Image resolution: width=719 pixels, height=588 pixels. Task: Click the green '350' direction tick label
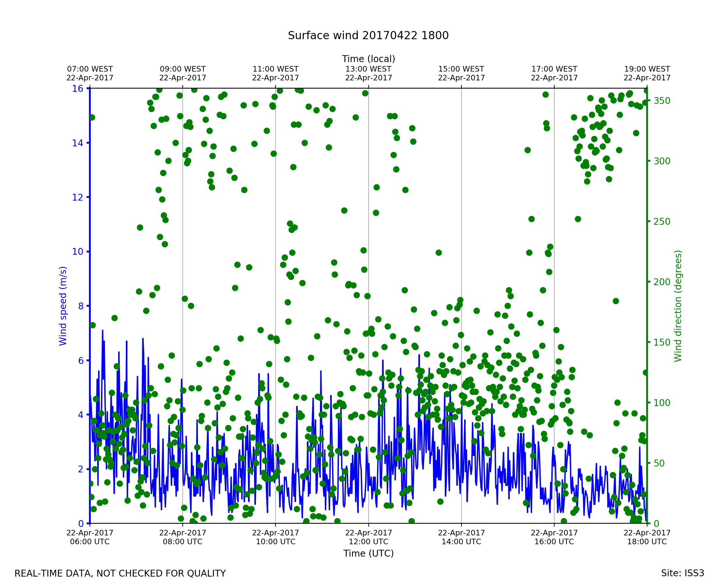(x=662, y=101)
